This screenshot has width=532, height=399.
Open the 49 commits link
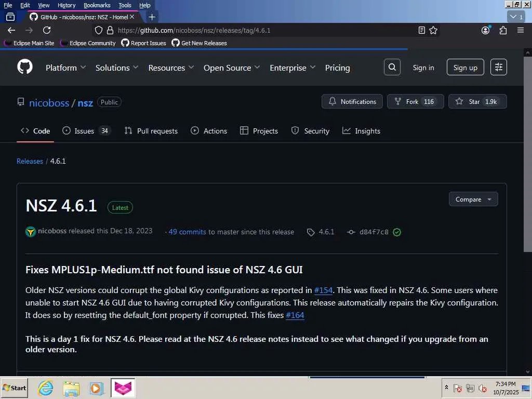click(x=187, y=232)
